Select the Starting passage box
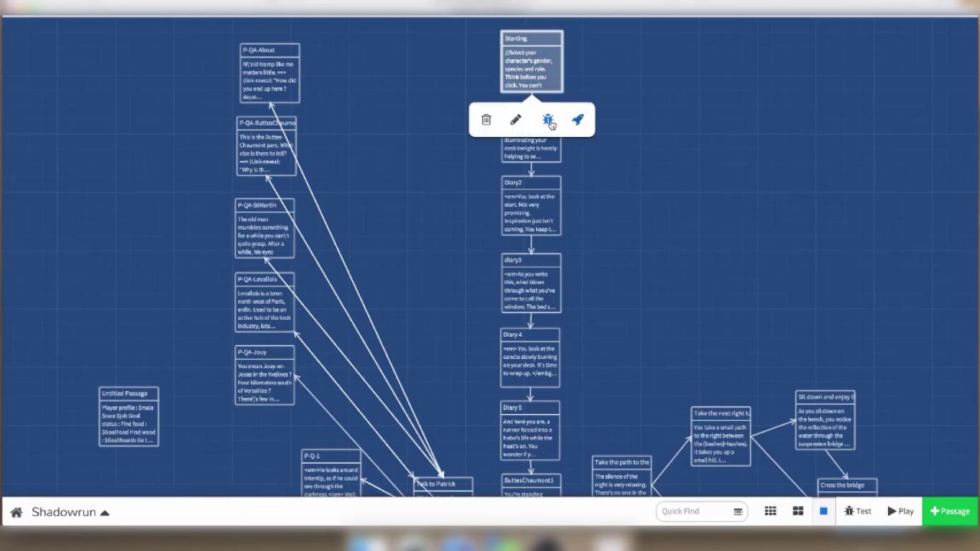The height and width of the screenshot is (551, 980). pyautogui.click(x=532, y=62)
